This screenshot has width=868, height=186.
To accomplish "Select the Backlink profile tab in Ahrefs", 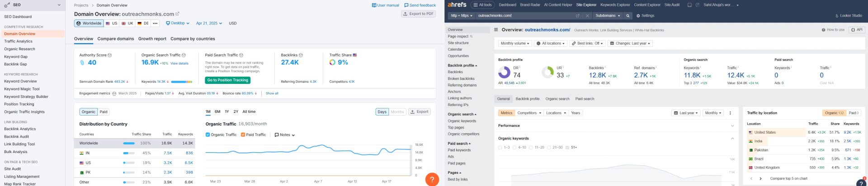I will (528, 99).
